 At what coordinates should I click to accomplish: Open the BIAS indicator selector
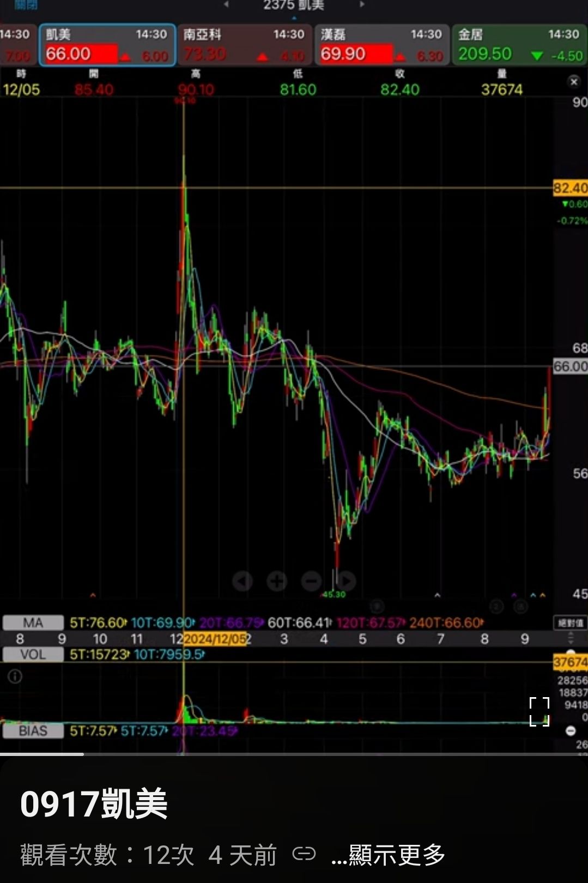point(33,731)
